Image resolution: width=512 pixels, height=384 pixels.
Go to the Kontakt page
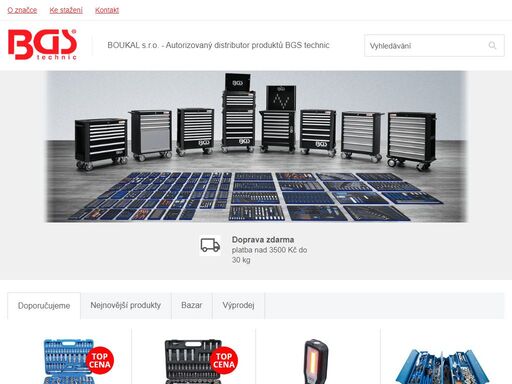pos(107,10)
